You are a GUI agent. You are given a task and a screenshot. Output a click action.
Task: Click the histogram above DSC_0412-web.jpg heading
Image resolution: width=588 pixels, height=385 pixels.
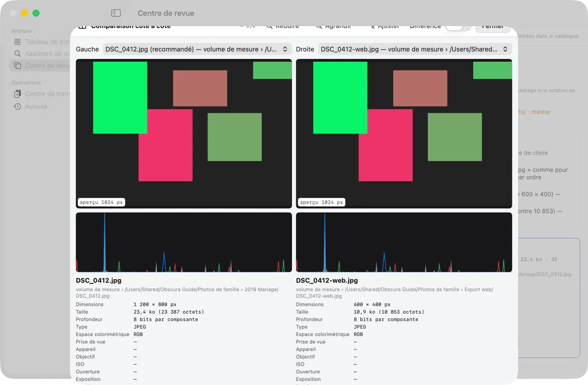click(x=404, y=242)
